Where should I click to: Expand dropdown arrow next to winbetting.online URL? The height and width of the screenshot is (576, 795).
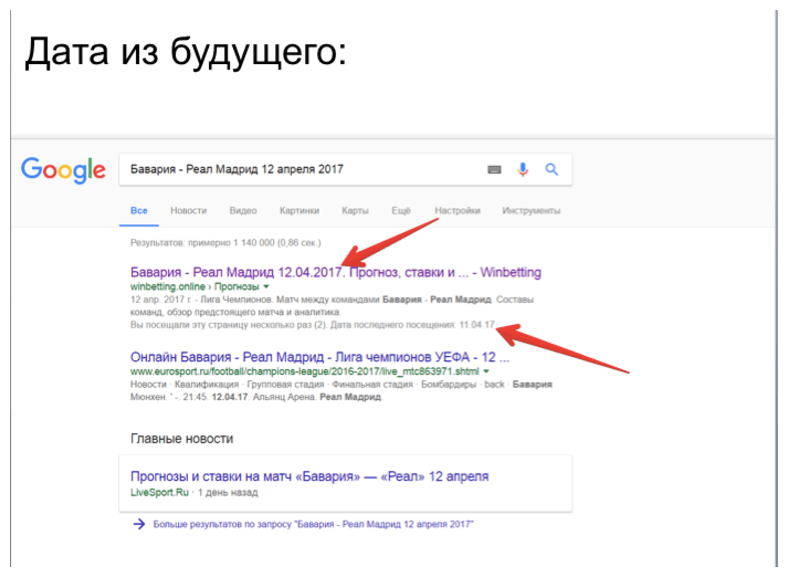(267, 286)
